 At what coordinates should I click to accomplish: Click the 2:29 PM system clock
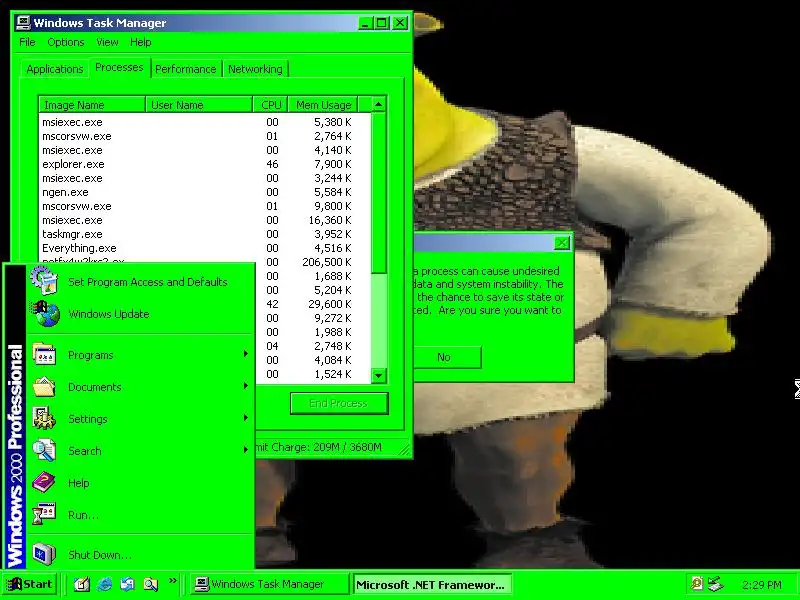pos(762,585)
